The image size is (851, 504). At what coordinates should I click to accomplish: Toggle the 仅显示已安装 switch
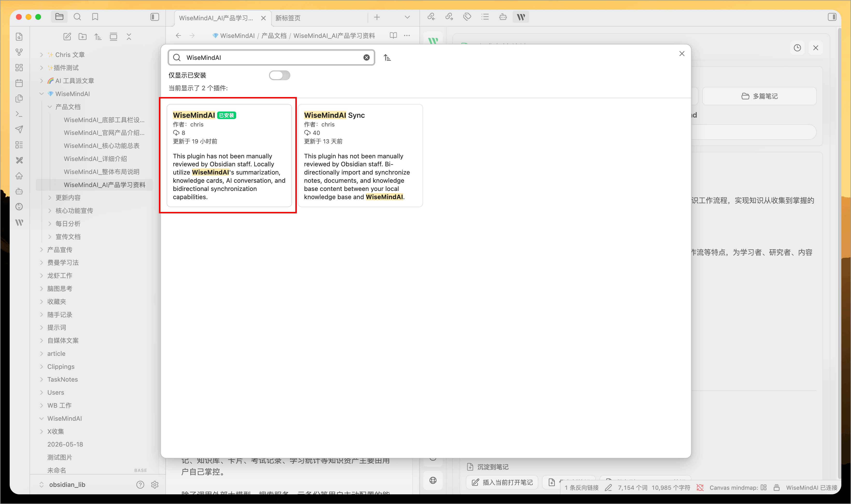[279, 75]
